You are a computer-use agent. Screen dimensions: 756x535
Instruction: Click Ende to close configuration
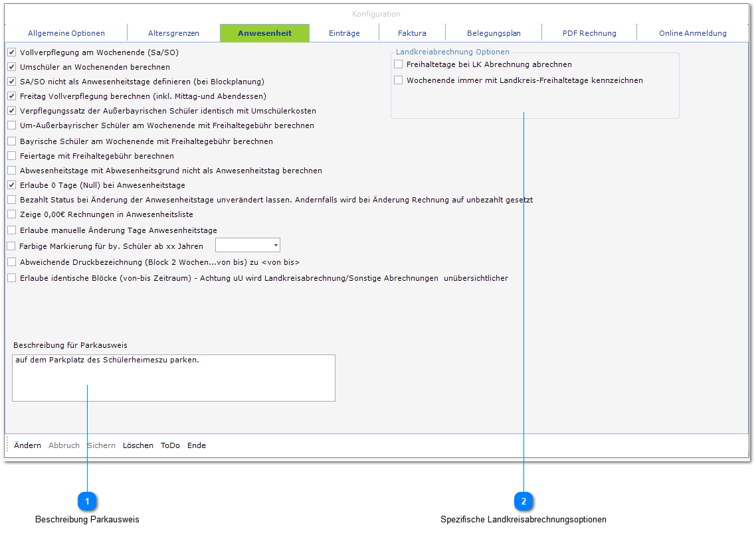(x=196, y=445)
